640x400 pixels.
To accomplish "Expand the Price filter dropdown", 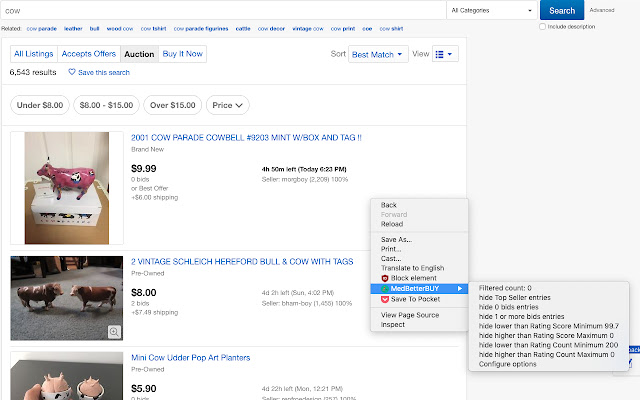I will tap(228, 105).
